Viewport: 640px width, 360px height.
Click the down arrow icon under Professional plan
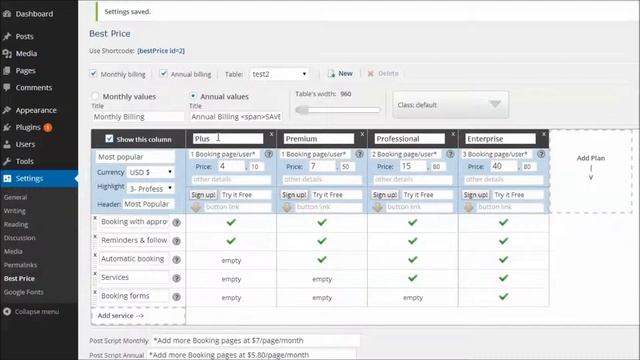[378, 207]
